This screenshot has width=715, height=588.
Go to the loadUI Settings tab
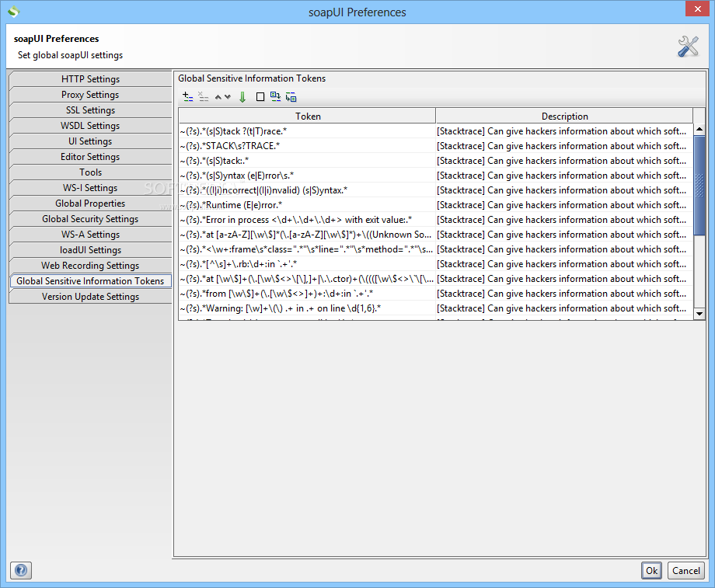[90, 249]
